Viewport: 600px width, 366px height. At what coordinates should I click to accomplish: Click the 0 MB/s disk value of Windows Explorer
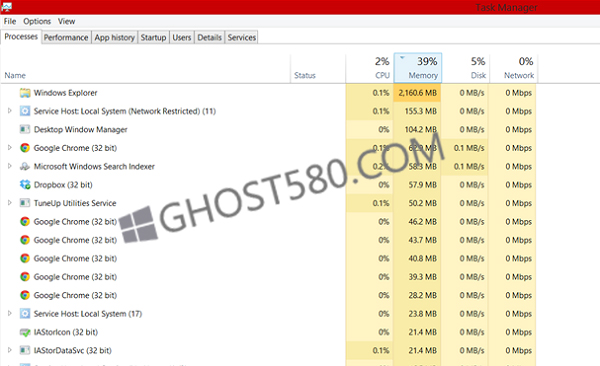(472, 93)
